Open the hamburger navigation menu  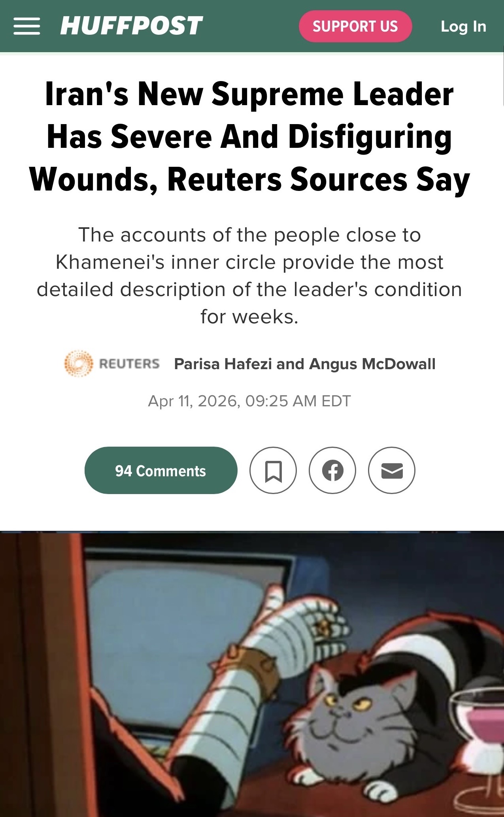click(x=26, y=26)
